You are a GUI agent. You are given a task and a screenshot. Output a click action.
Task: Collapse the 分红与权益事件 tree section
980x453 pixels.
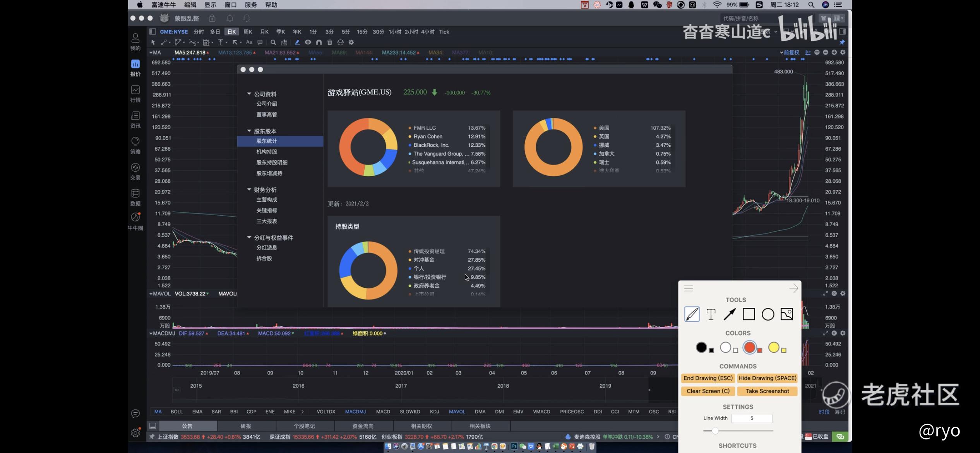(x=249, y=237)
